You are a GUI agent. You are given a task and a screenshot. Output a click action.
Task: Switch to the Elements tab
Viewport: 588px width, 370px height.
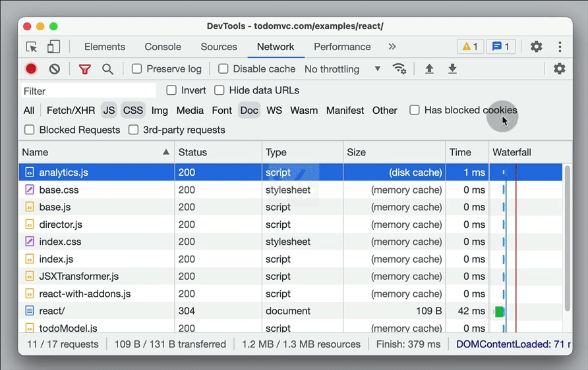pos(105,47)
